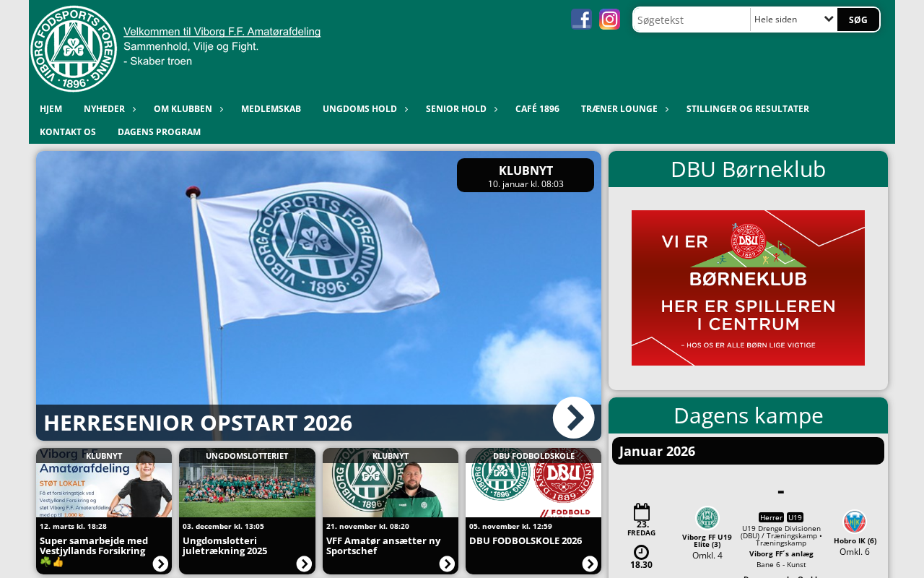Viewport: 924px width, 578px height.
Task: Click the Søg search button
Action: coord(858,20)
